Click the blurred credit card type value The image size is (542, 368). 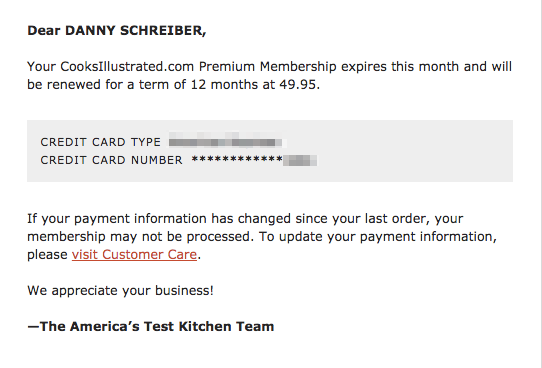225,142
